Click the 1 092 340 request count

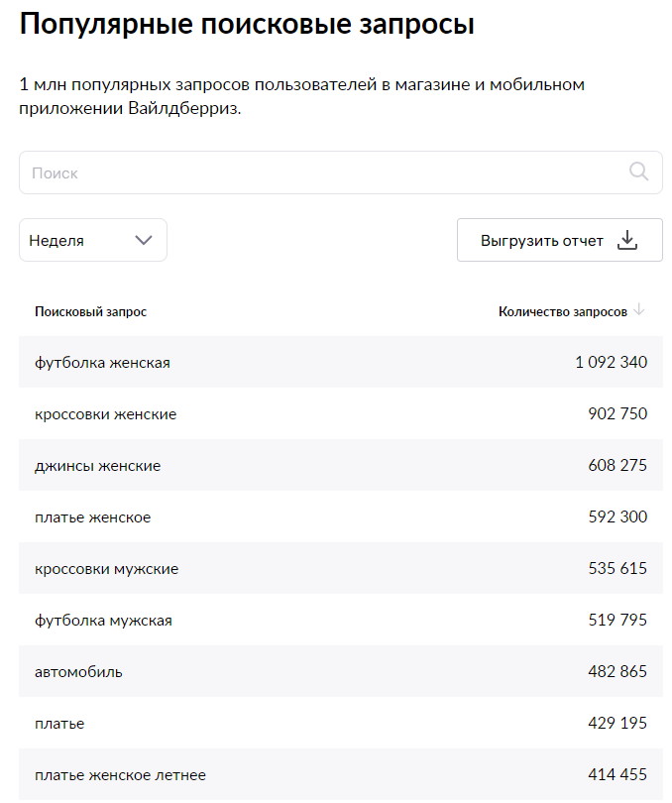click(611, 363)
